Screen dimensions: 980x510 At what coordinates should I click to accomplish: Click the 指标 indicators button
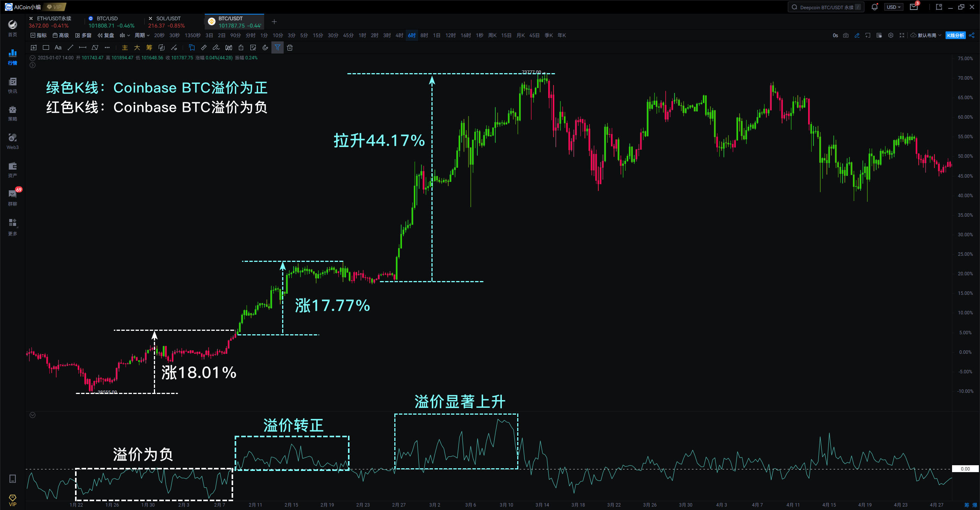(39, 35)
